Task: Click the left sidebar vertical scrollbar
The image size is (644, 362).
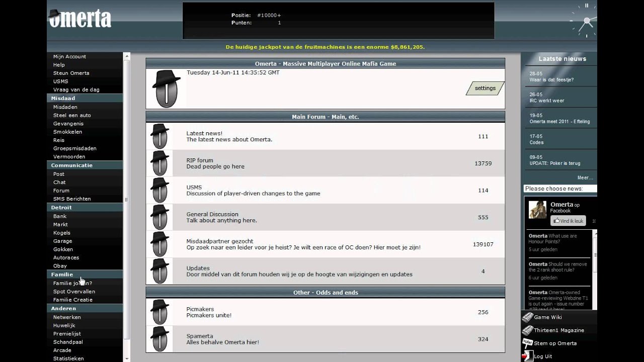Action: coord(126,200)
